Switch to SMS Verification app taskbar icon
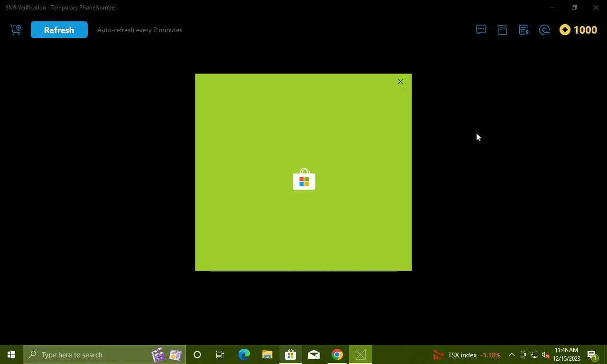 pos(360,355)
